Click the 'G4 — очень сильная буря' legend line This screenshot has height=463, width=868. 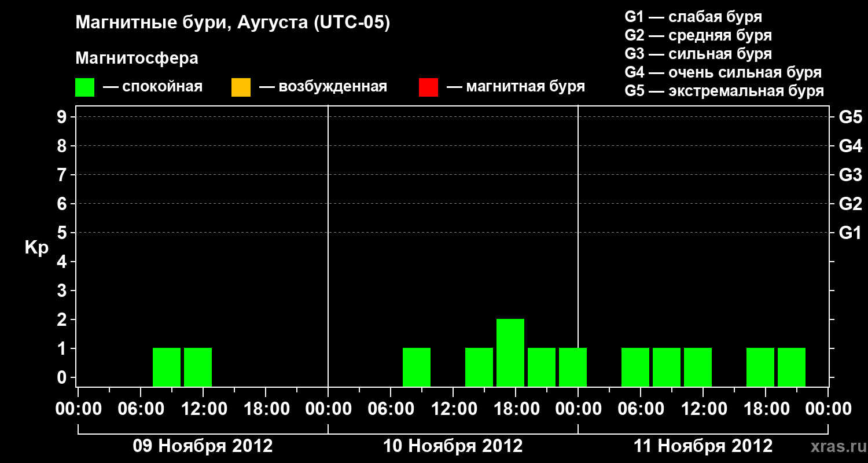click(x=723, y=72)
